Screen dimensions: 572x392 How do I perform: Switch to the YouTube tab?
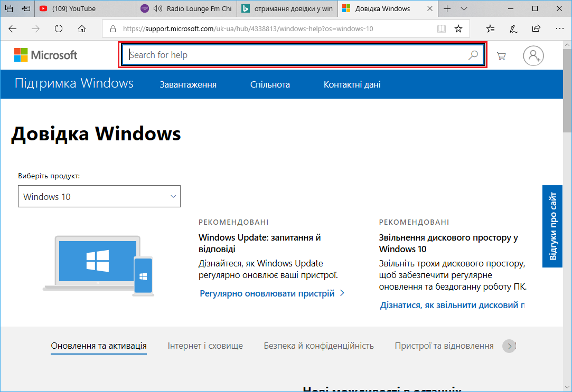tap(86, 9)
